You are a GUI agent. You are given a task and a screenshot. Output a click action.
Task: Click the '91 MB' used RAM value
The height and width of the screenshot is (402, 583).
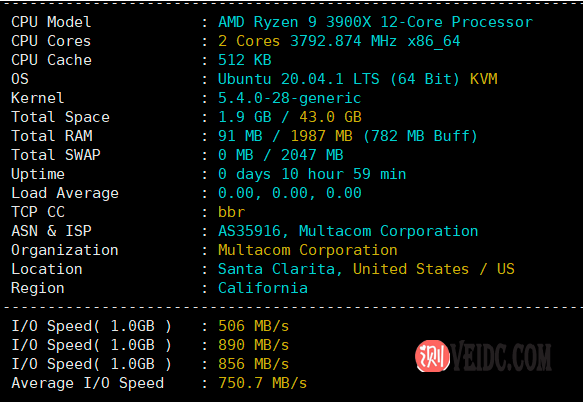tap(240, 136)
